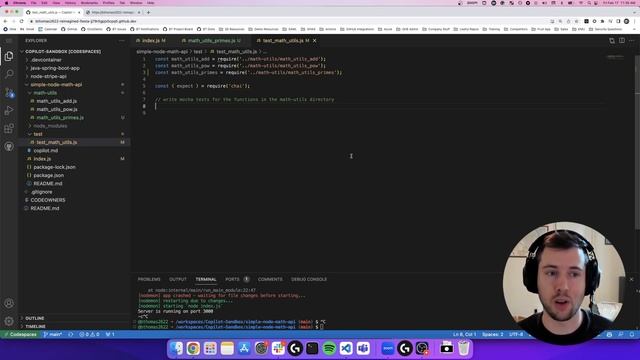The image size is (640, 360).
Task: Open Accounts menu in activity bar
Action: [x=9, y=303]
